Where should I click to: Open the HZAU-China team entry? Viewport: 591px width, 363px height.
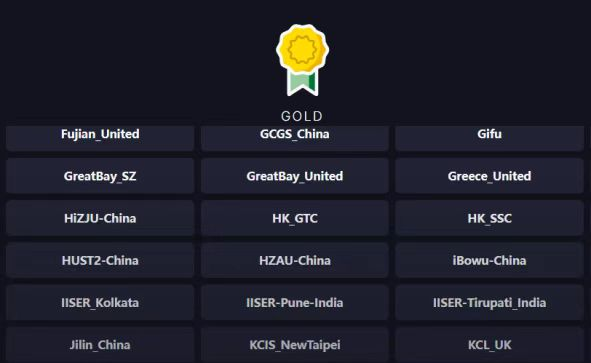(295, 260)
